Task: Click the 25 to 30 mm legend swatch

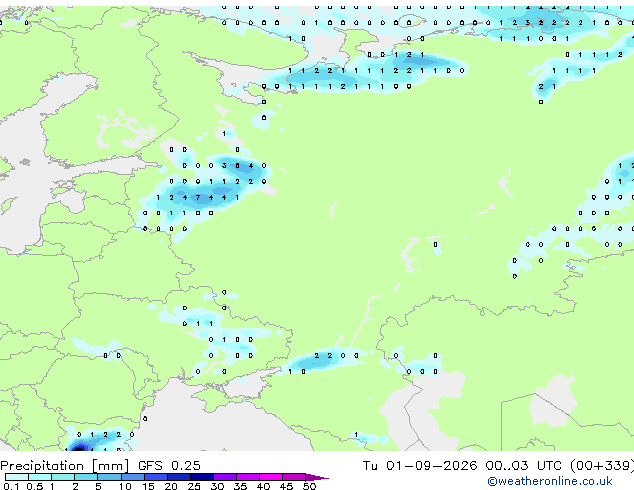Action: (x=201, y=477)
